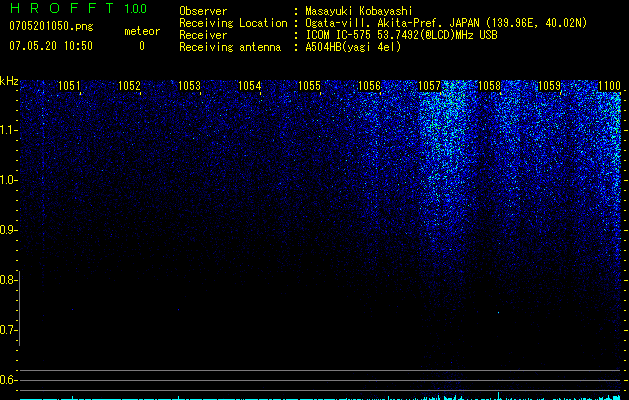
Task: Click the 0.7 kHz frequency label
Action: (x=8, y=330)
